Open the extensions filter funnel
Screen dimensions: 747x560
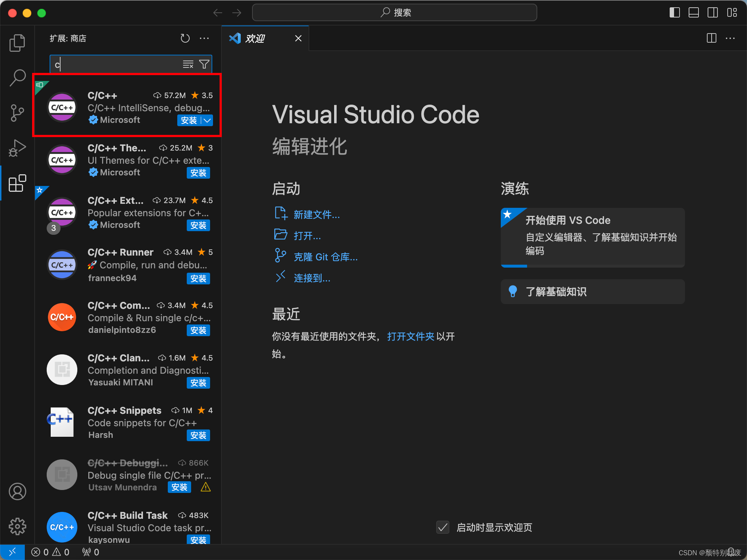click(204, 65)
